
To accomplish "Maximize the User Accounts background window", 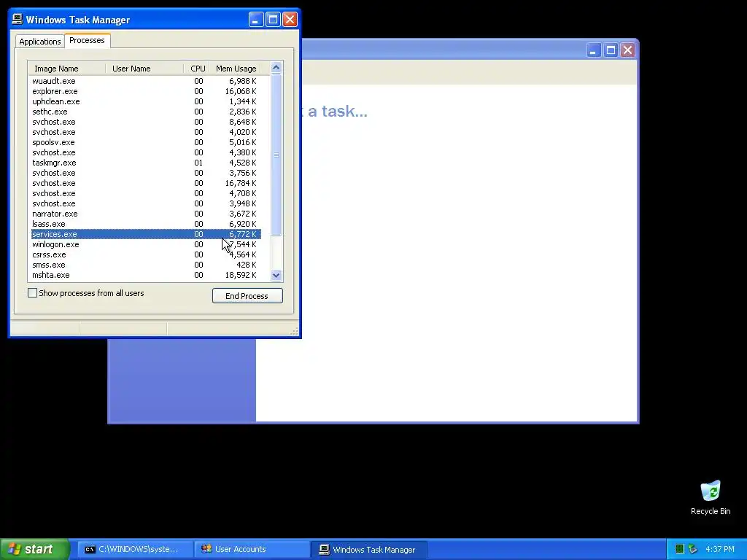I will click(x=611, y=50).
